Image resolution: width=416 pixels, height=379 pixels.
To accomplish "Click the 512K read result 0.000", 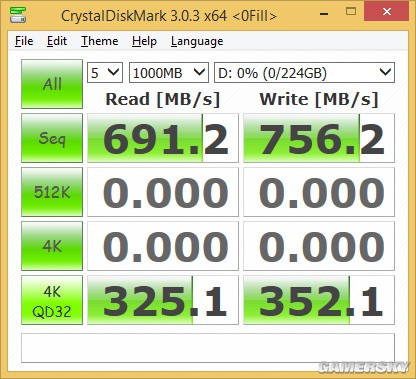I will tap(163, 192).
